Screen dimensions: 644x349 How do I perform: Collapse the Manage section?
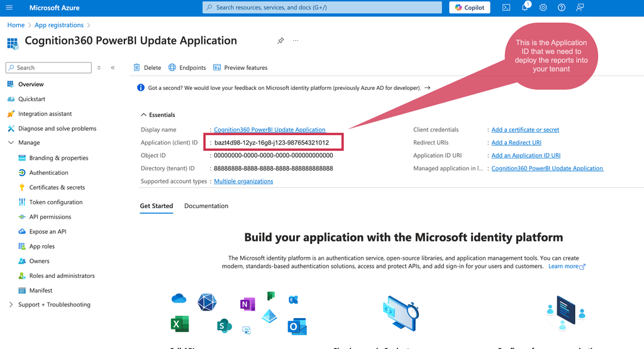pyautogui.click(x=11, y=143)
